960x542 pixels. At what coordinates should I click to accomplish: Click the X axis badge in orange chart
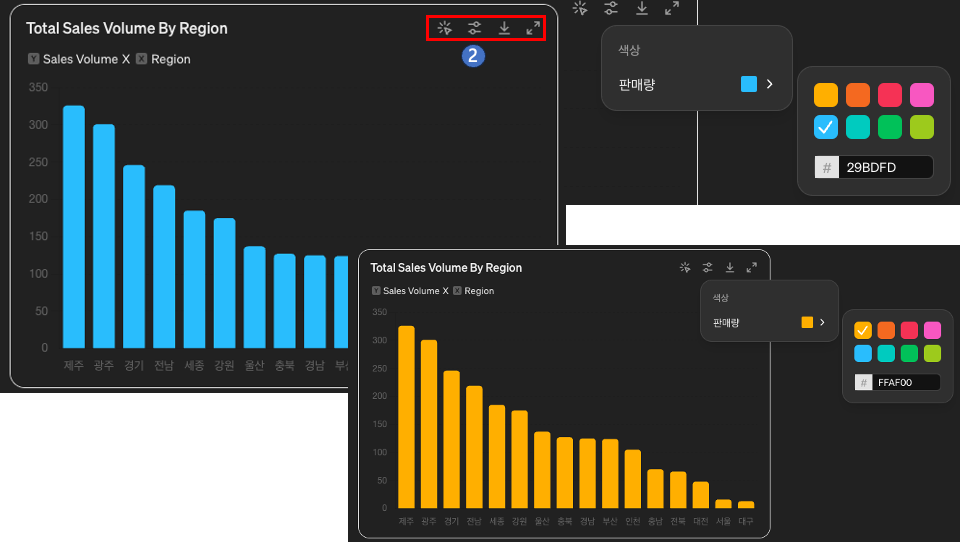click(457, 290)
